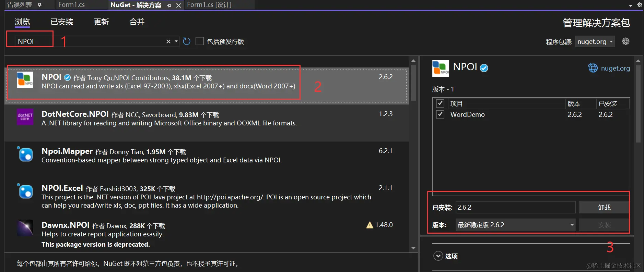Click the WordDemo project row name
644x272 pixels.
[x=468, y=114]
